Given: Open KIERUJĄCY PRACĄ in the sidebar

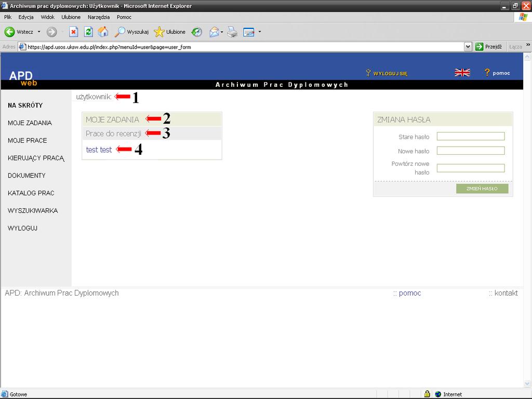Looking at the screenshot, I should [36, 158].
